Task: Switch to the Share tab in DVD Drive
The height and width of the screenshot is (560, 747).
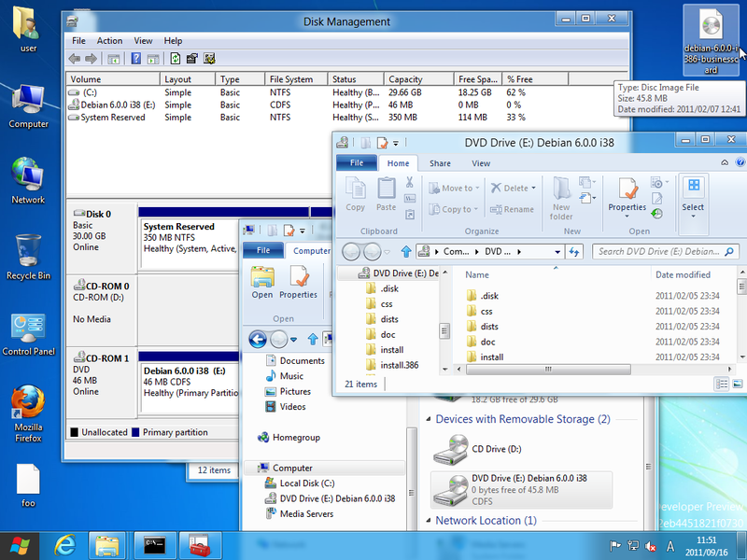Action: [x=440, y=163]
